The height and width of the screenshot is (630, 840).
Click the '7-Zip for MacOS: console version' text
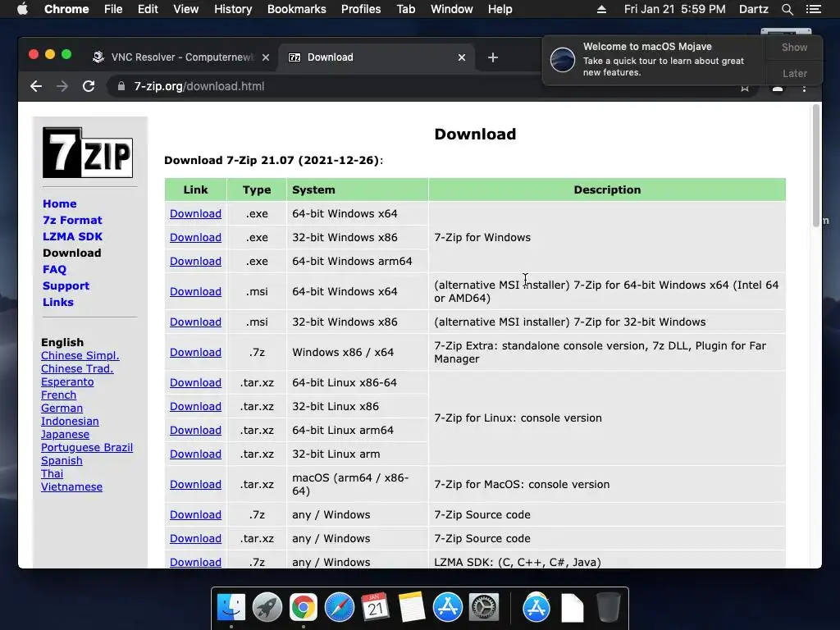coord(522,484)
